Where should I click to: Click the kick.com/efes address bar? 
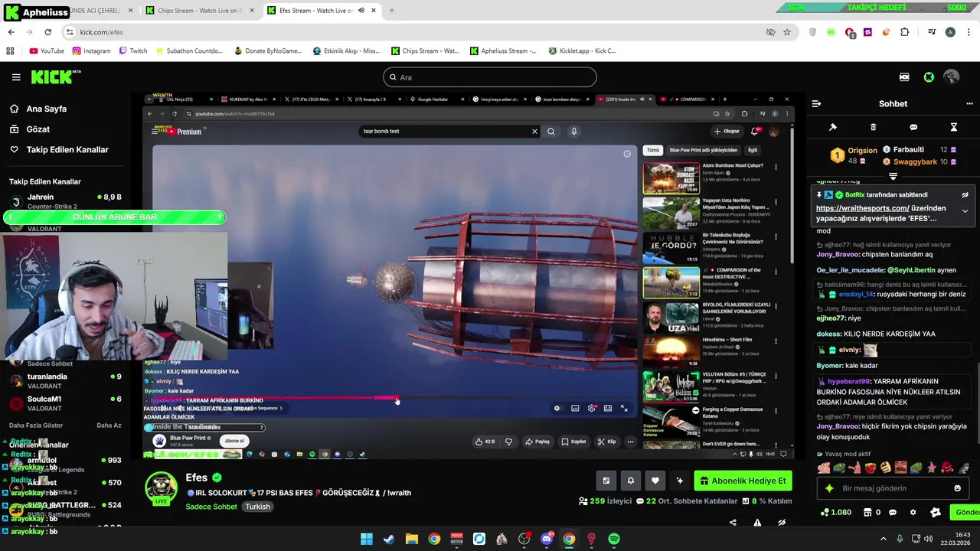(x=413, y=32)
